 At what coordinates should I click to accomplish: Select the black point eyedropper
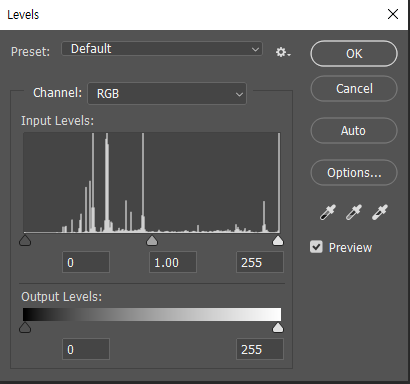328,213
